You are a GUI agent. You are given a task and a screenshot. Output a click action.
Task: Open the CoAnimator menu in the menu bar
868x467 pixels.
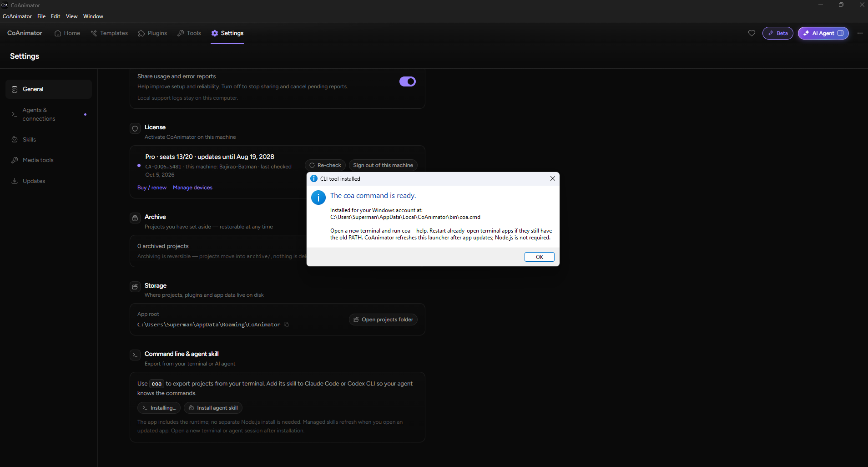[17, 16]
